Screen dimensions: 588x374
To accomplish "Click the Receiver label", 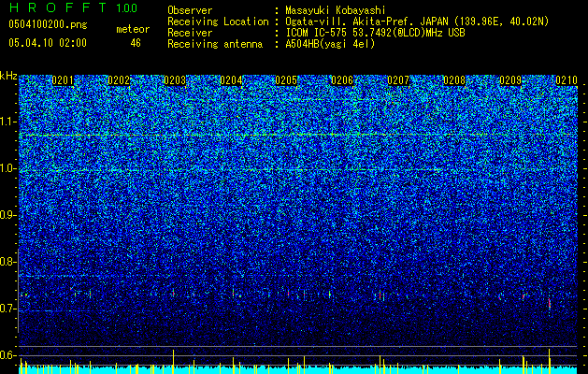I will coord(190,33).
